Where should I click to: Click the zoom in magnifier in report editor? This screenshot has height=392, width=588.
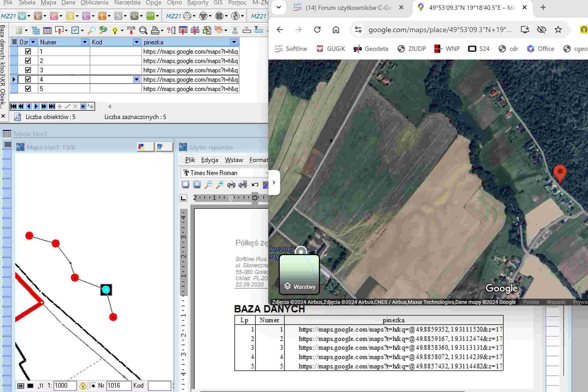[x=220, y=185]
